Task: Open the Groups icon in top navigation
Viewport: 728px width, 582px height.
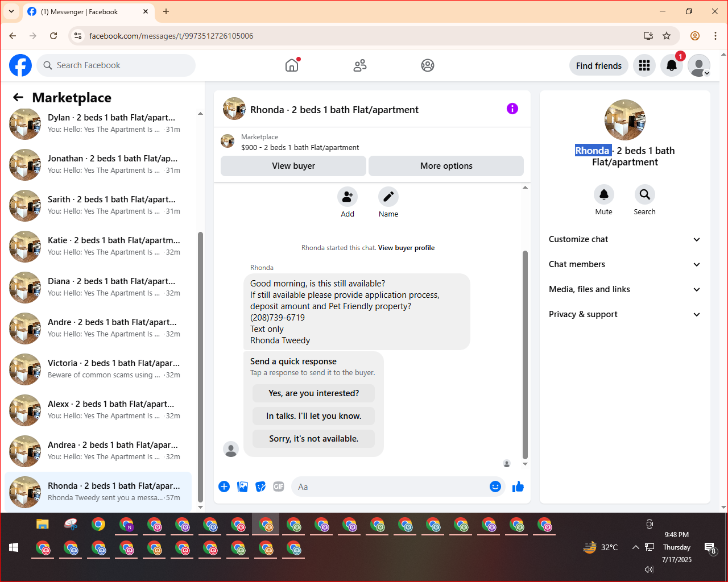Action: coord(428,65)
